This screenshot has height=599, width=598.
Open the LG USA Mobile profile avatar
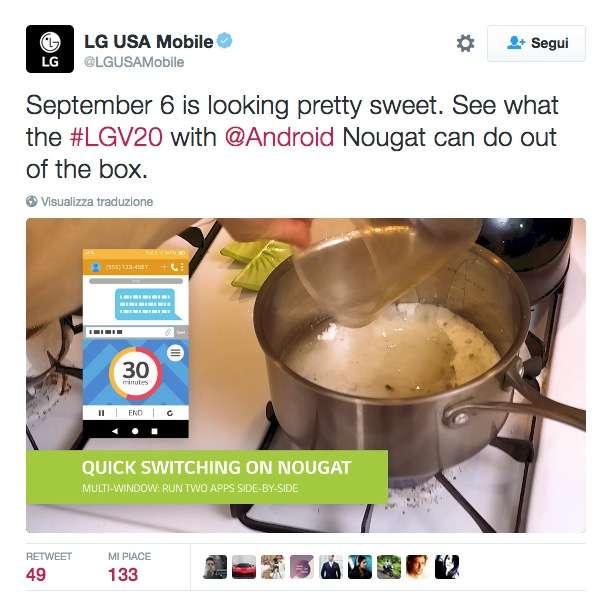pos(50,49)
